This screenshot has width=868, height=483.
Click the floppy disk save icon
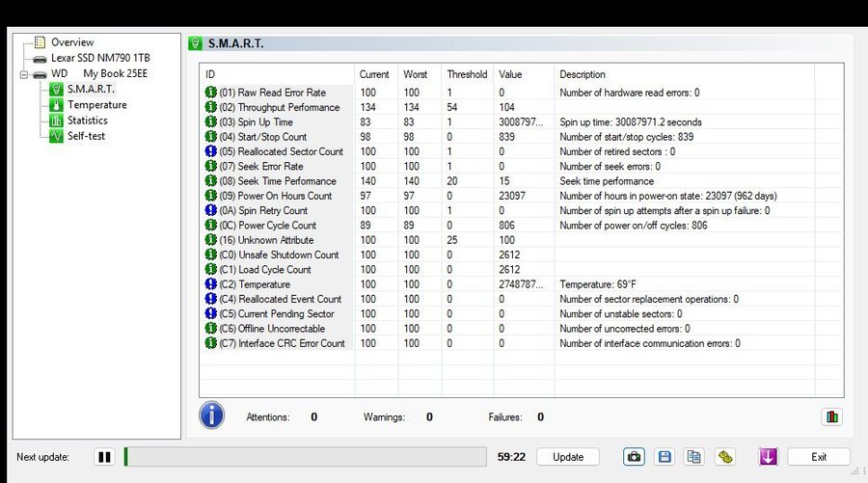tap(664, 457)
